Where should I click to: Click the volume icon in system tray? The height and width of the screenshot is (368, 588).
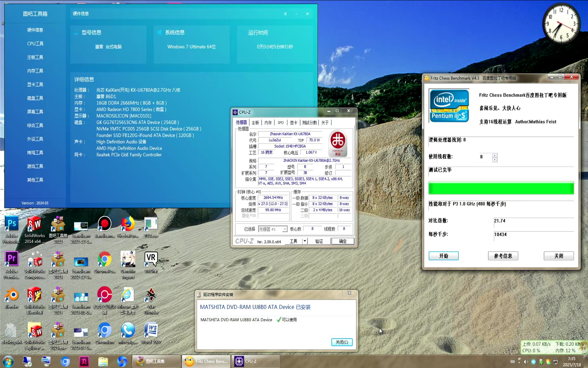(x=526, y=362)
